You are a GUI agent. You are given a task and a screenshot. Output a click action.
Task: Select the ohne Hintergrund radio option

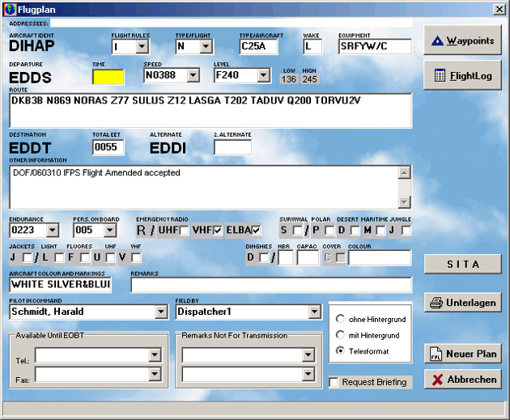click(340, 319)
